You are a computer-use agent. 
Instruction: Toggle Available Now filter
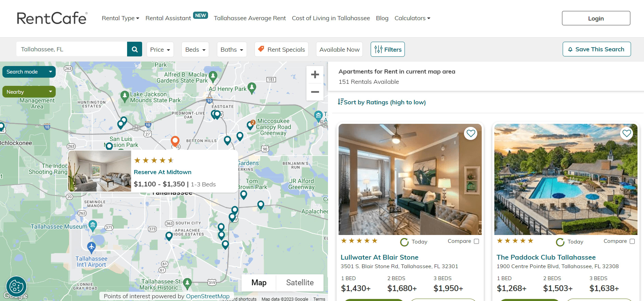[339, 49]
